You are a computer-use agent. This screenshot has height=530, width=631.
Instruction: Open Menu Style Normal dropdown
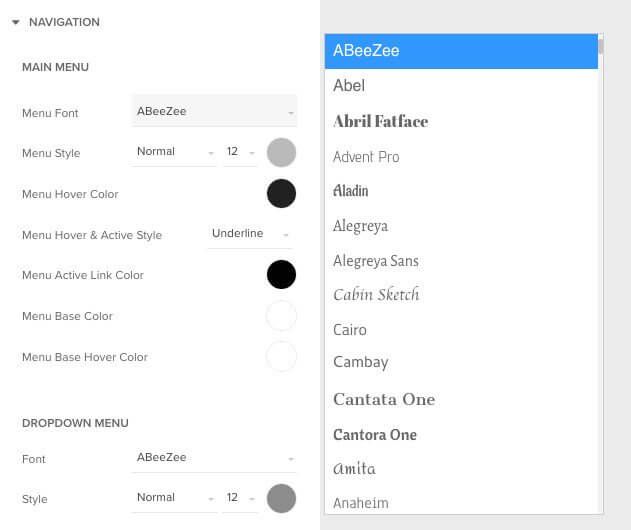tap(174, 152)
